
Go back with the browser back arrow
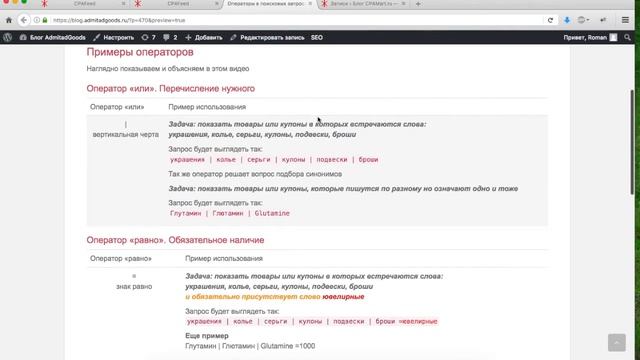click(x=24, y=20)
